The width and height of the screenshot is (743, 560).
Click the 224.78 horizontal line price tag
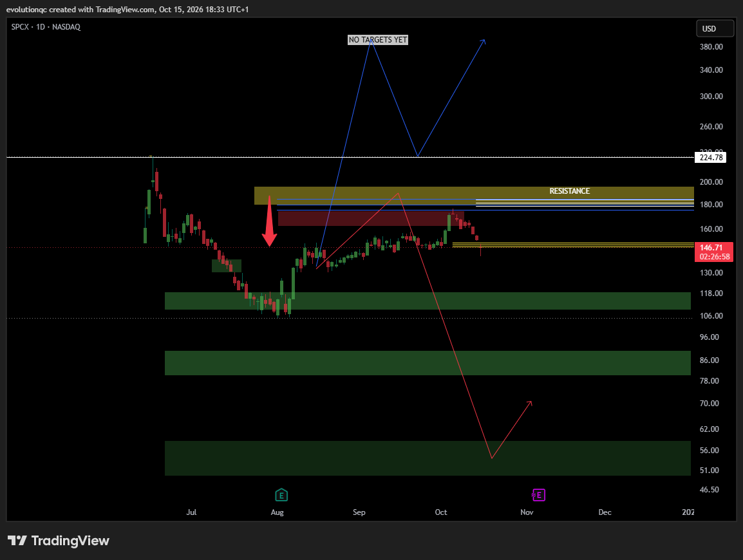[x=710, y=157]
